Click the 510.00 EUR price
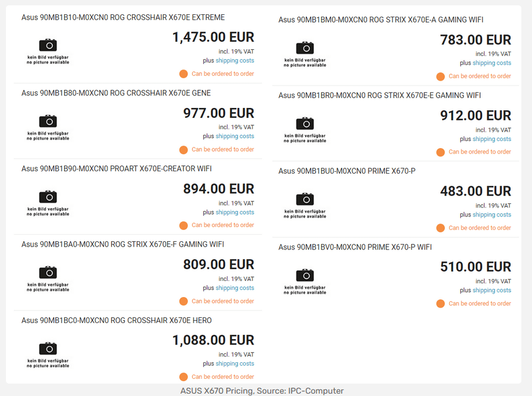The image size is (532, 396). pos(475,267)
